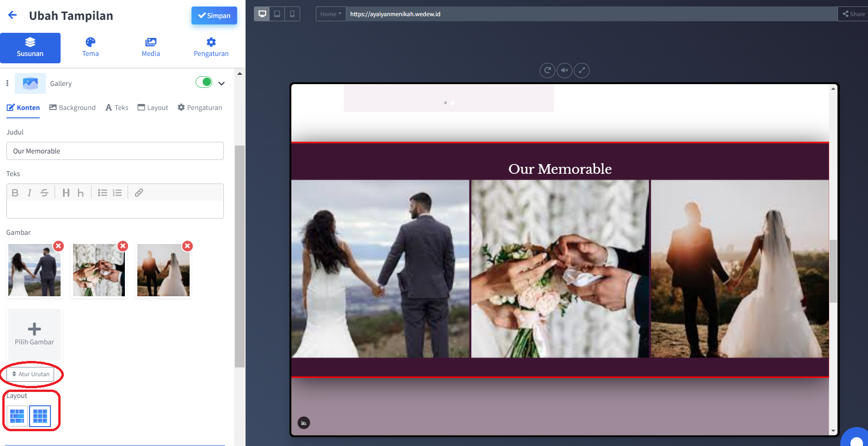Open the Susunan tab
Viewport: 868px width, 446px height.
tap(30, 48)
